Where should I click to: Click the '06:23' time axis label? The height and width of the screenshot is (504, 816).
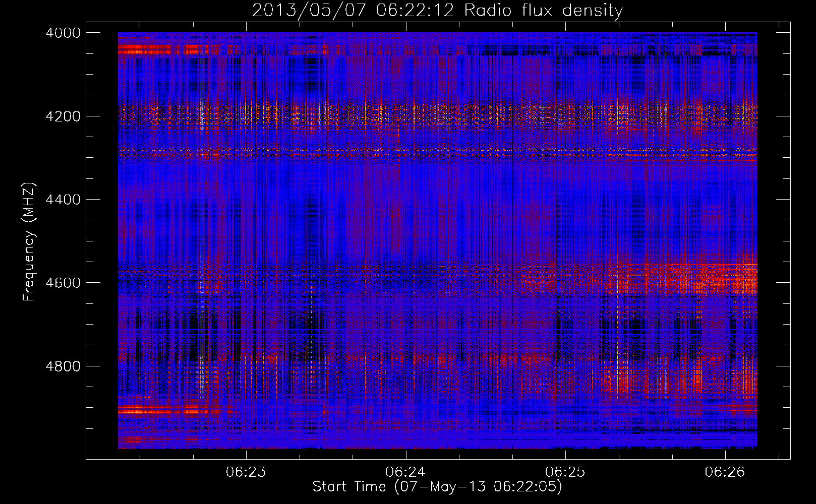point(246,472)
